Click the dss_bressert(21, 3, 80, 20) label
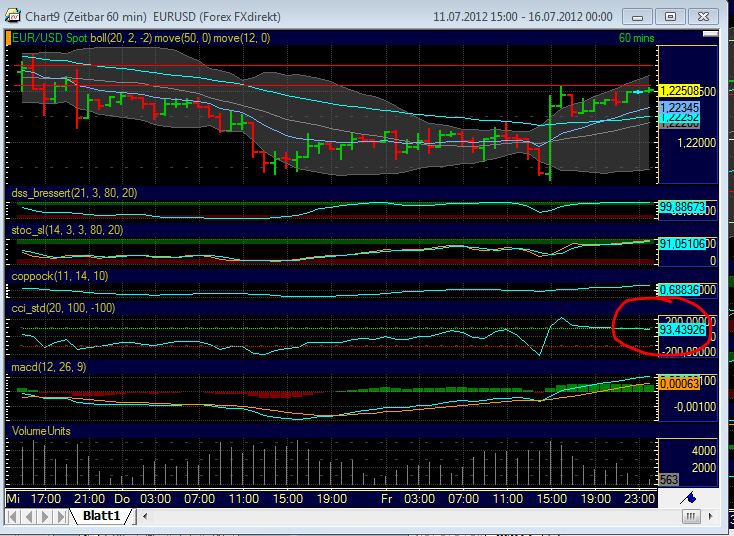The height and width of the screenshot is (536, 734). click(74, 193)
